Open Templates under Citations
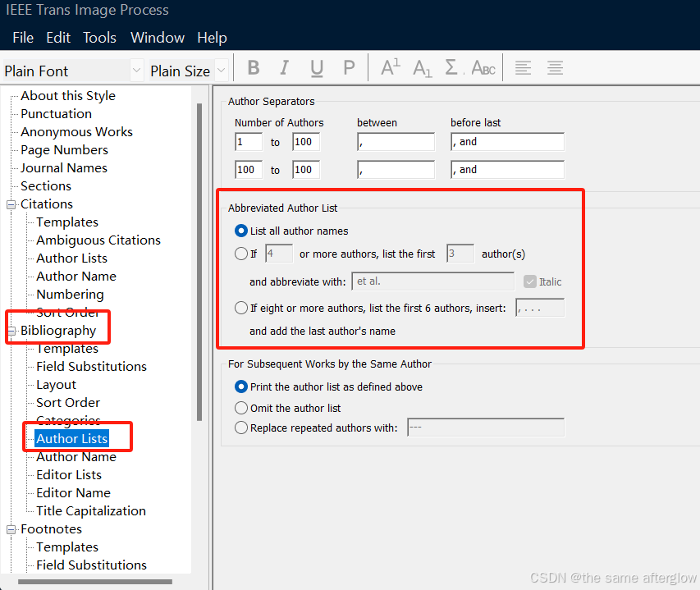Viewport: 700px width, 590px height. [67, 222]
